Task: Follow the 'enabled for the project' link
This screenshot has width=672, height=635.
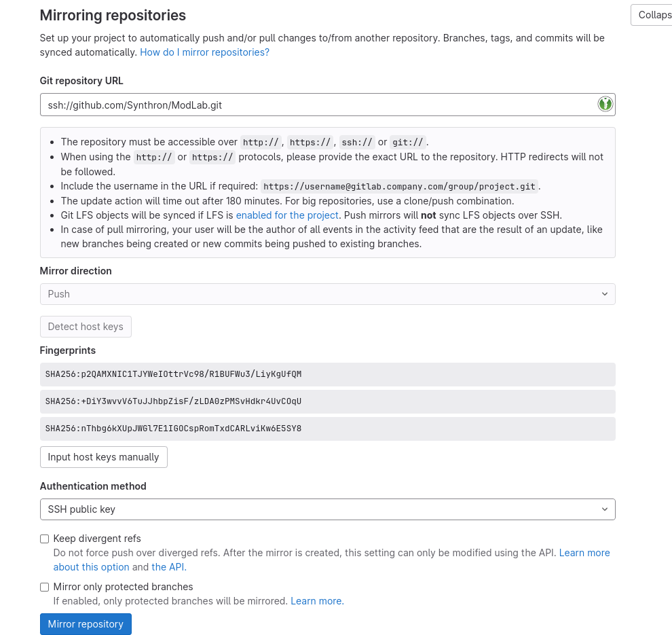Action: pos(287,215)
